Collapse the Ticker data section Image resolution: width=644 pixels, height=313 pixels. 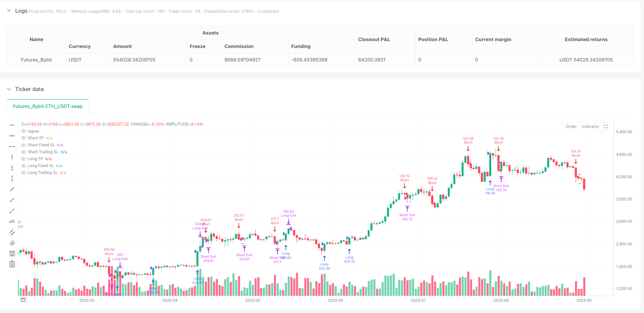click(9, 89)
